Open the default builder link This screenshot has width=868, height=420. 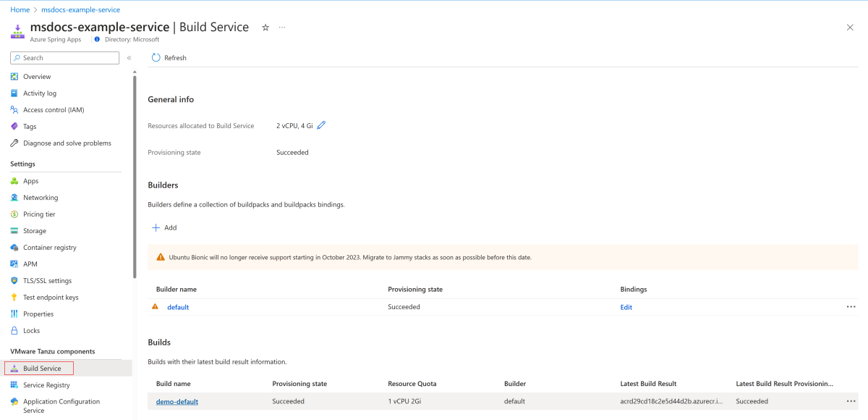pos(178,307)
